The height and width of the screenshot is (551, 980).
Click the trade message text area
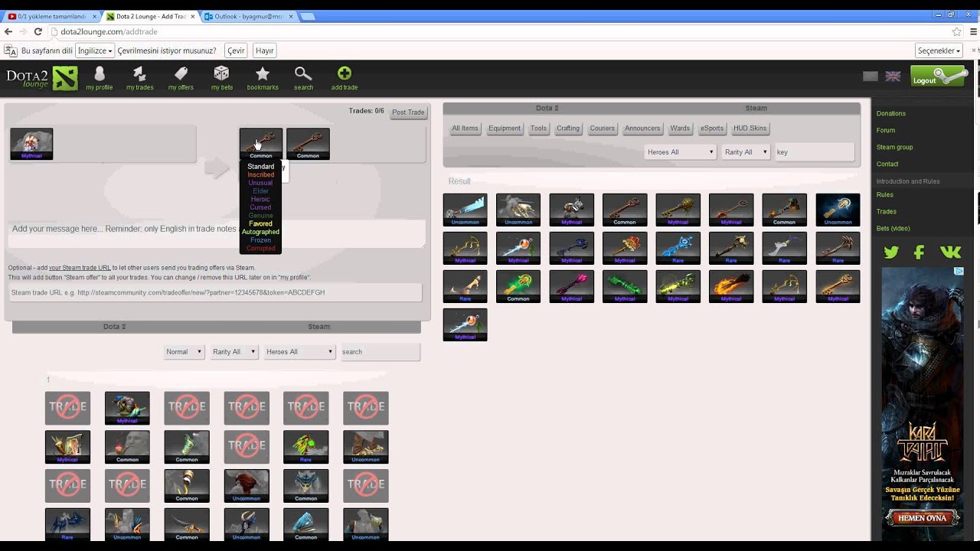217,233
